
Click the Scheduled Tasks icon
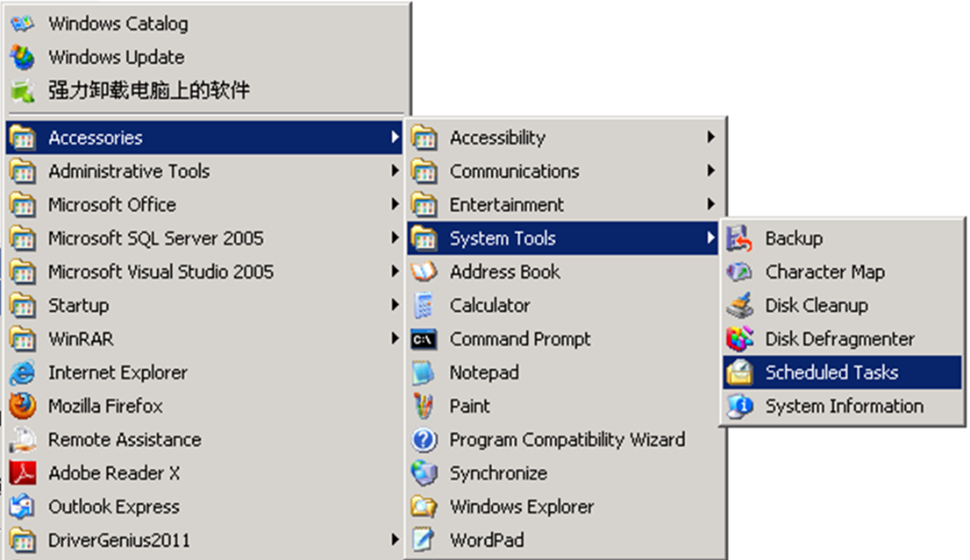(740, 372)
